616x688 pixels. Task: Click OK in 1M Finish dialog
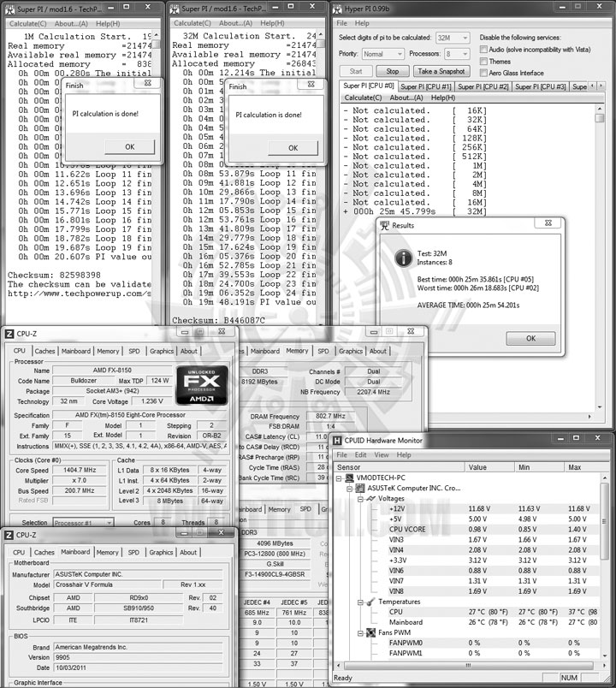tap(130, 146)
